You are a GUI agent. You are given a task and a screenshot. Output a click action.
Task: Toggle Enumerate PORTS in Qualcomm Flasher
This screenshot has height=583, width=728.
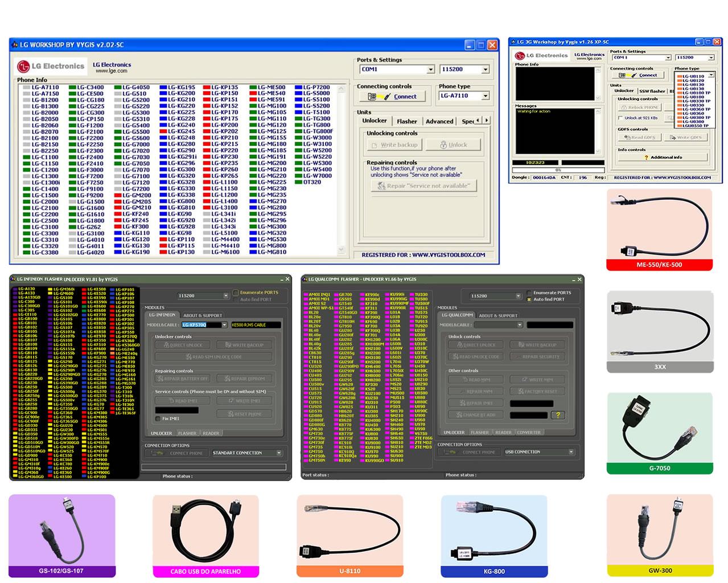pyautogui.click(x=529, y=293)
